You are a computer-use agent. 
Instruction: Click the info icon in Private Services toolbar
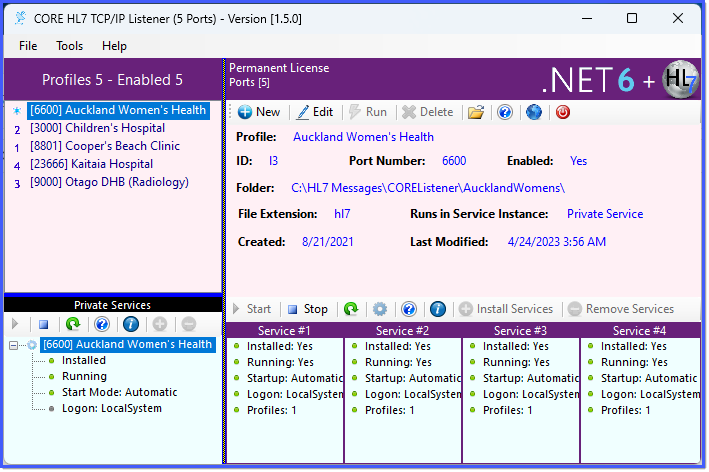131,324
